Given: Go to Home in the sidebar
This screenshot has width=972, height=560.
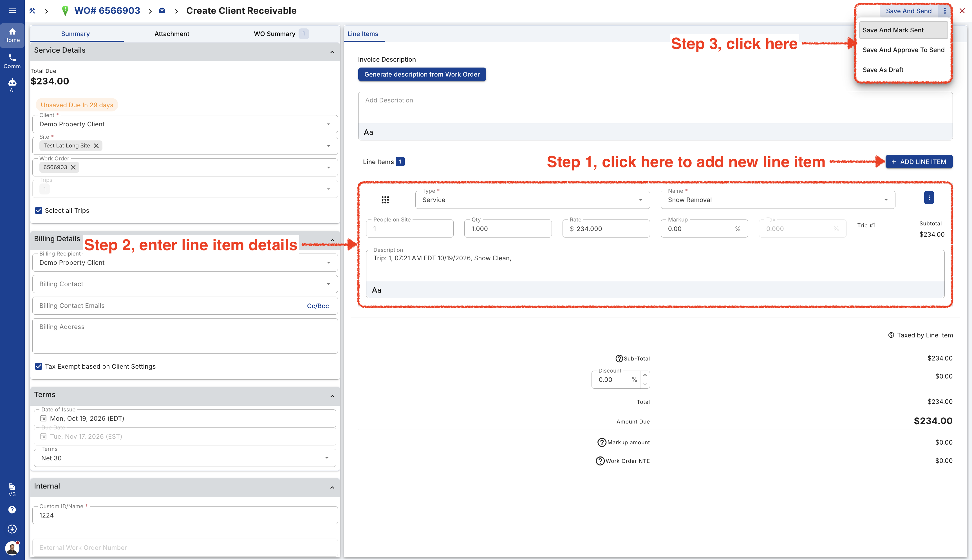Looking at the screenshot, I should coord(12,35).
